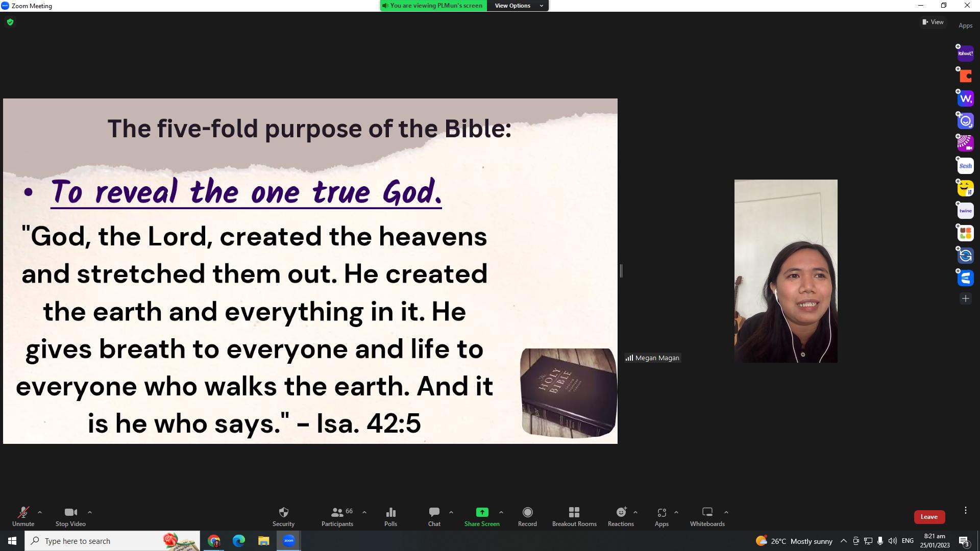Click the You are viewing PLMun's screen banner
This screenshot has width=980, height=551.
433,6
